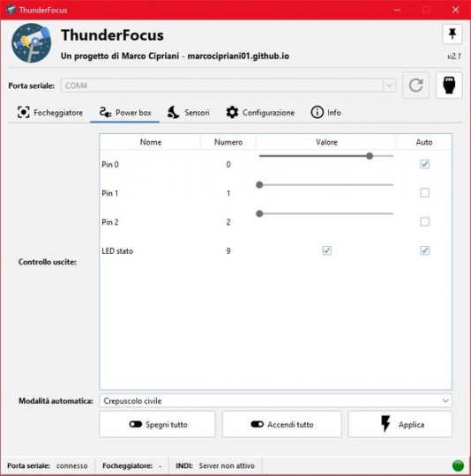471x476 pixels.
Task: Click the Info circle icon
Action: pyautogui.click(x=317, y=112)
